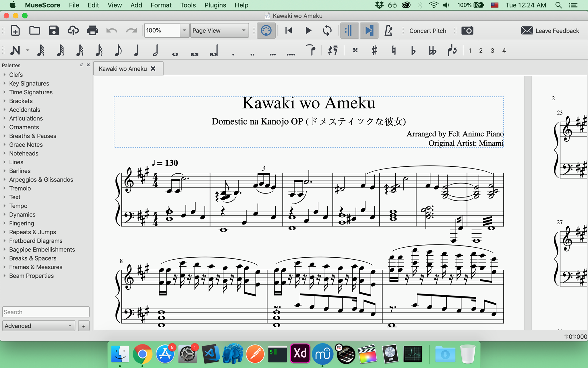Click the tempo marking 130
The image size is (588, 368).
(x=165, y=163)
